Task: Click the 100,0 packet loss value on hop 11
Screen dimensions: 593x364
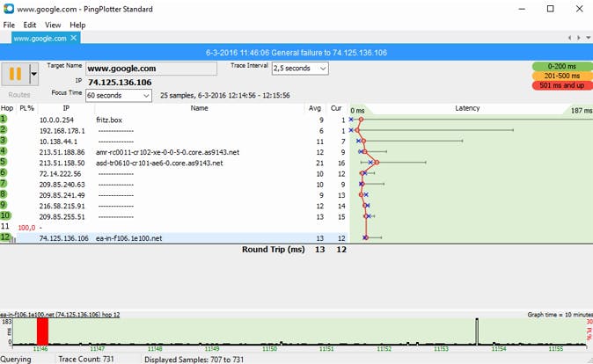Action: click(x=26, y=228)
